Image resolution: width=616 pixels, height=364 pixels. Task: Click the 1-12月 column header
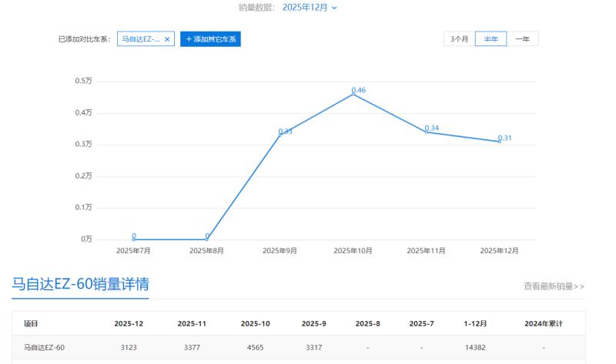[475, 323]
